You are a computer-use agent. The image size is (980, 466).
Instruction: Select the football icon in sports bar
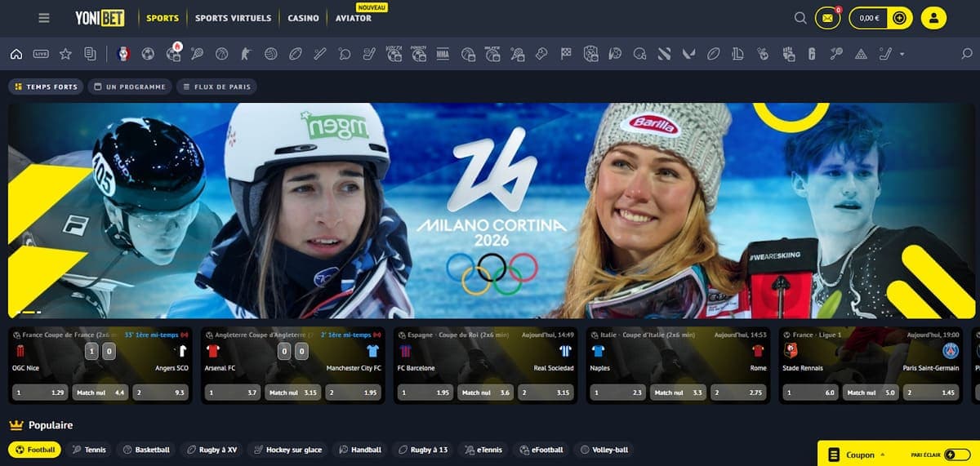(x=148, y=55)
